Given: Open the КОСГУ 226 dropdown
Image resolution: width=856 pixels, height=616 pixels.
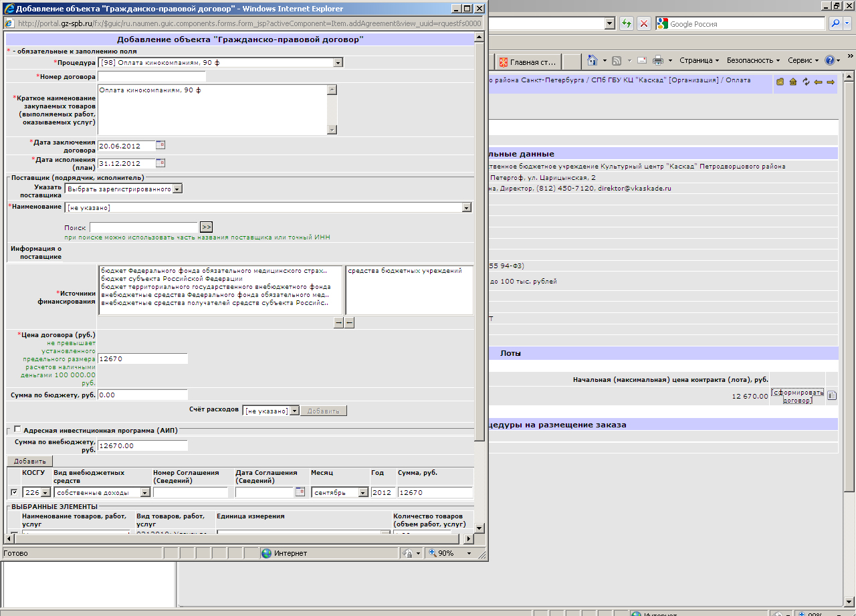Looking at the screenshot, I should (45, 492).
